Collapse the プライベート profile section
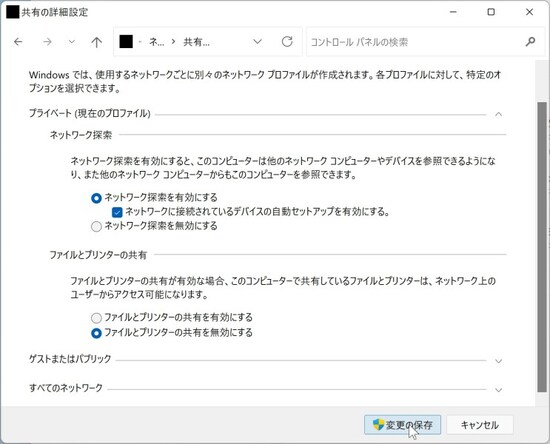The image size is (550, 444). (x=498, y=114)
